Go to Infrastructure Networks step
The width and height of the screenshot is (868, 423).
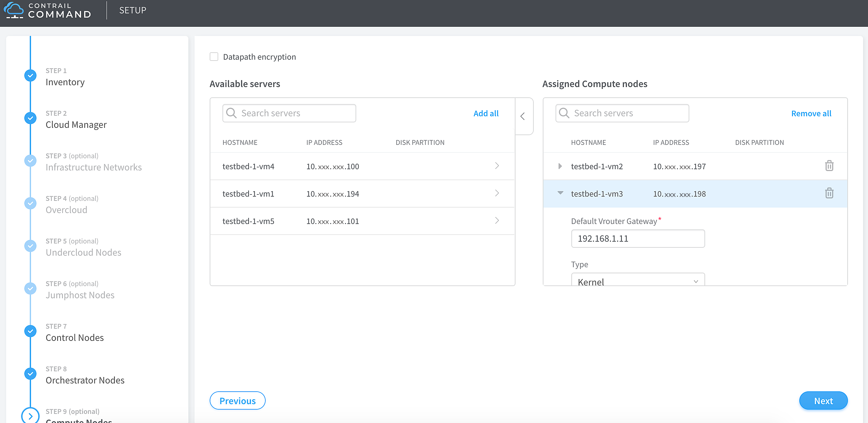(93, 167)
